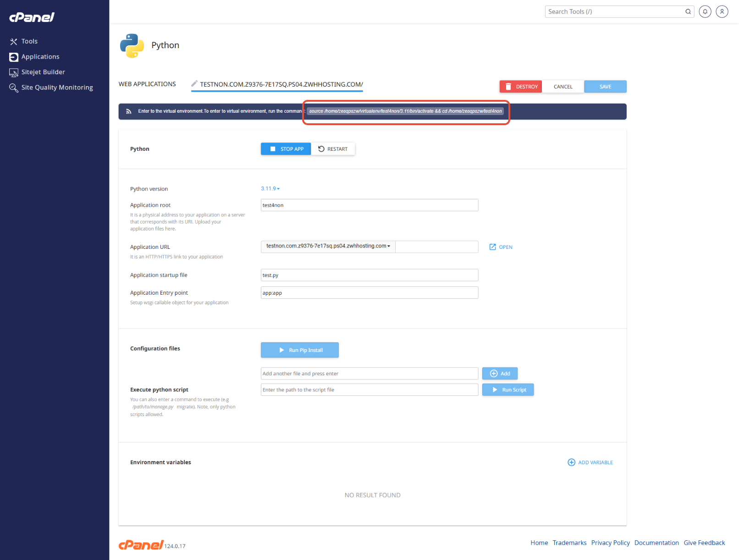739x560 pixels.
Task: Open Python version 3.11.9 dropdown
Action: (270, 189)
